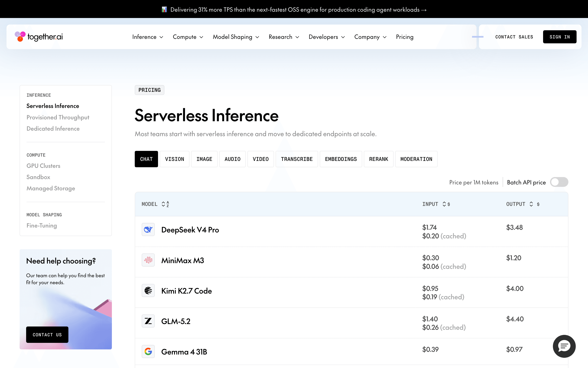Viewport: 588px width, 368px height.
Task: Click the $4.00 output price
Action: (x=515, y=288)
